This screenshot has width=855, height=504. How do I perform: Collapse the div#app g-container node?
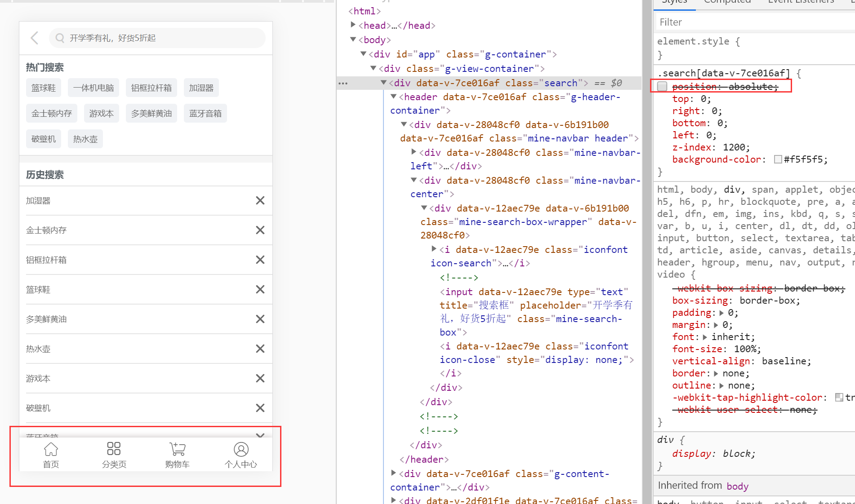363,54
